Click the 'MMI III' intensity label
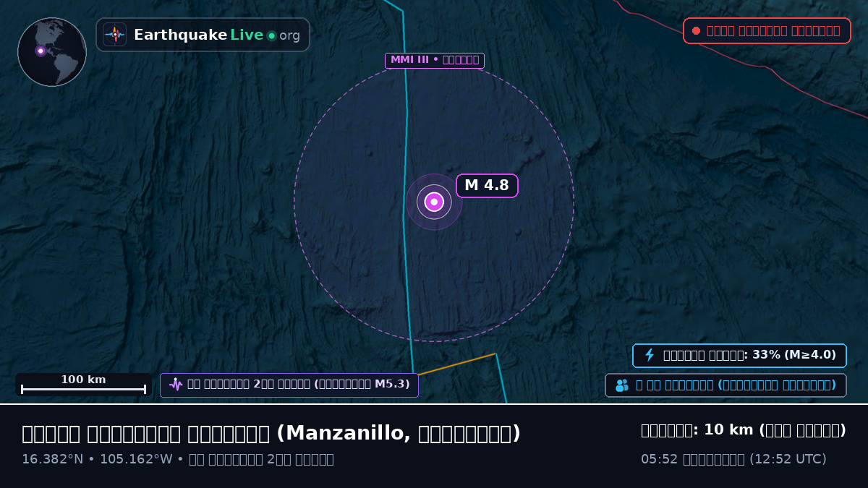 click(435, 60)
